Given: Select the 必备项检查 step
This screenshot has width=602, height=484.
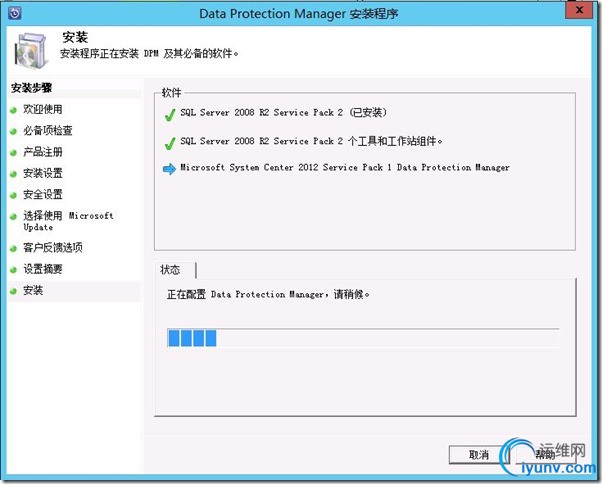Looking at the screenshot, I should [48, 131].
